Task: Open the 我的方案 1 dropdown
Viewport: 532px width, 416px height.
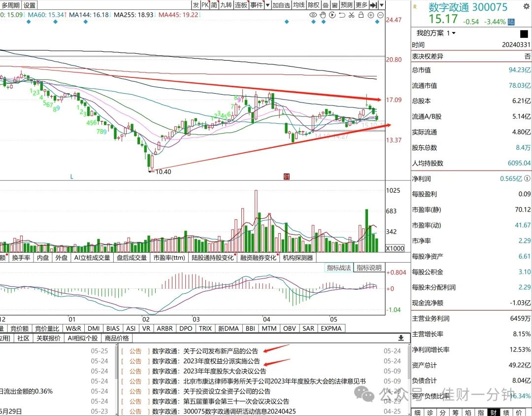Action: tap(436, 33)
